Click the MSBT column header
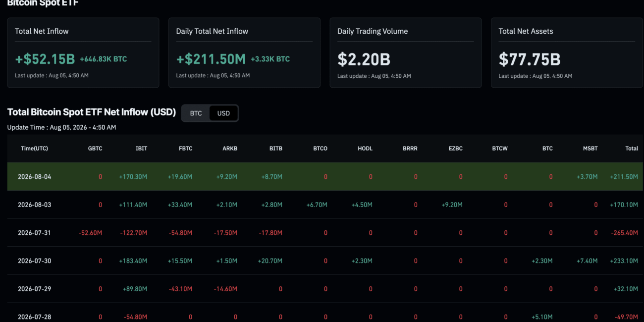Viewport: 644px width, 322px height. point(590,149)
